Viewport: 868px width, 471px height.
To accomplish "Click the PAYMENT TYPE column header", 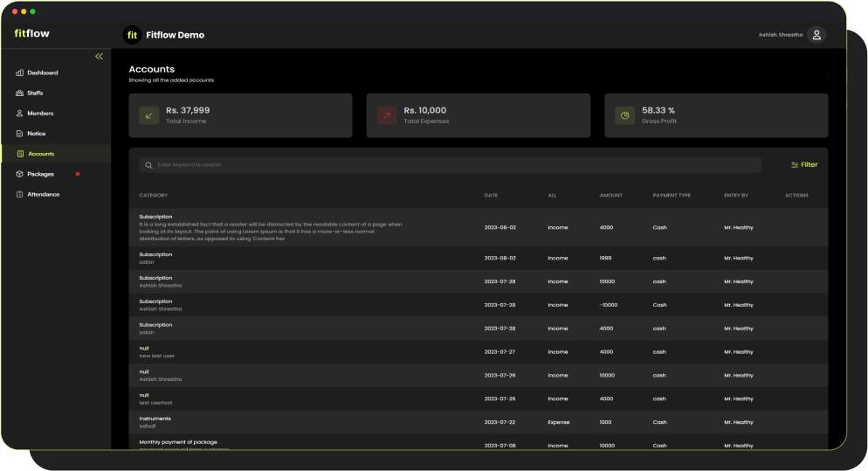I will 672,195.
